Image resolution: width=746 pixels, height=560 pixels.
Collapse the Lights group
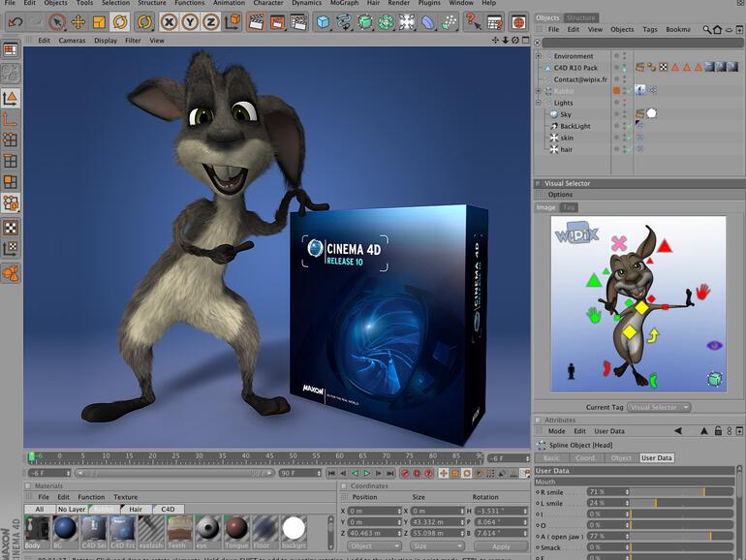pyautogui.click(x=539, y=103)
